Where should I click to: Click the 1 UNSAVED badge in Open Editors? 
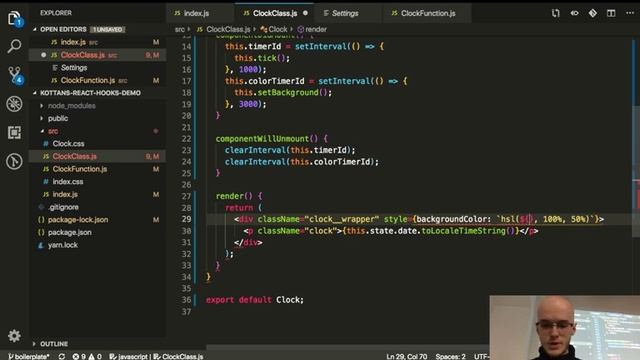(107, 29)
